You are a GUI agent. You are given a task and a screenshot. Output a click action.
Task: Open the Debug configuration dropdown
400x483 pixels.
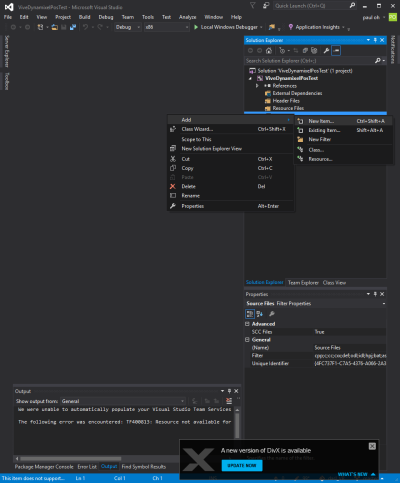pyautogui.click(x=128, y=27)
